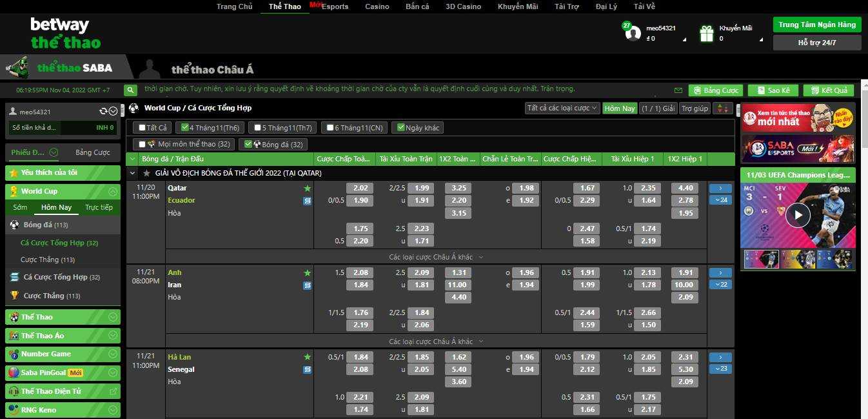Image resolution: width=868 pixels, height=419 pixels.
Task: Expand Các loại cược Châu Á khác under Qatar
Action: 436,257
